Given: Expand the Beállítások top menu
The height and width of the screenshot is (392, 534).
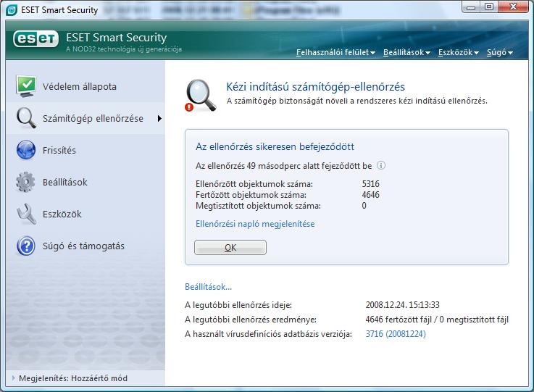Looking at the screenshot, I should pos(406,52).
